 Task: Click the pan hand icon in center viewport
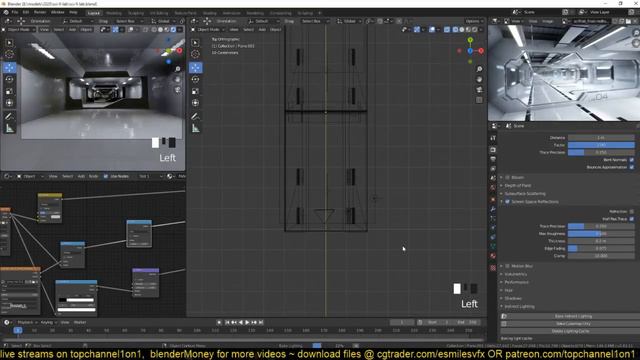point(479,80)
